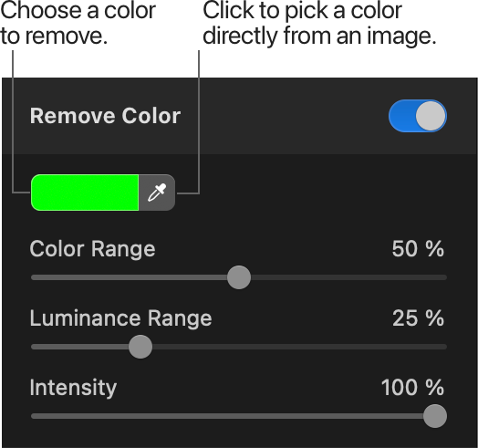This screenshot has width=478, height=448.
Task: Click Intensity track left of its handle
Action: coord(227,416)
